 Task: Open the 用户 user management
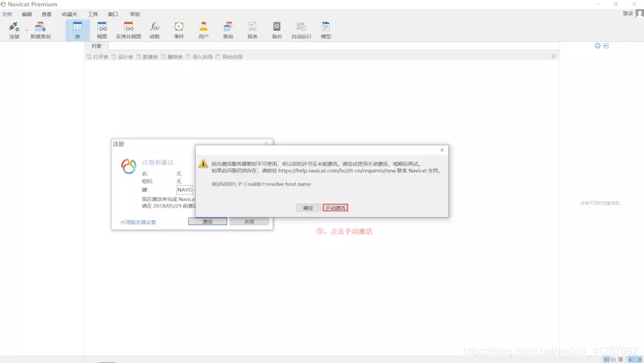[204, 30]
